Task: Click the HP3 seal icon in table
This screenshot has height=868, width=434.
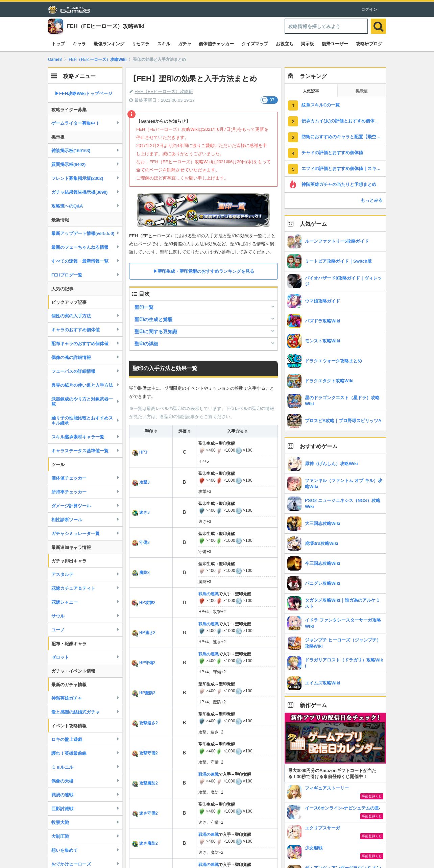Action: point(135,453)
